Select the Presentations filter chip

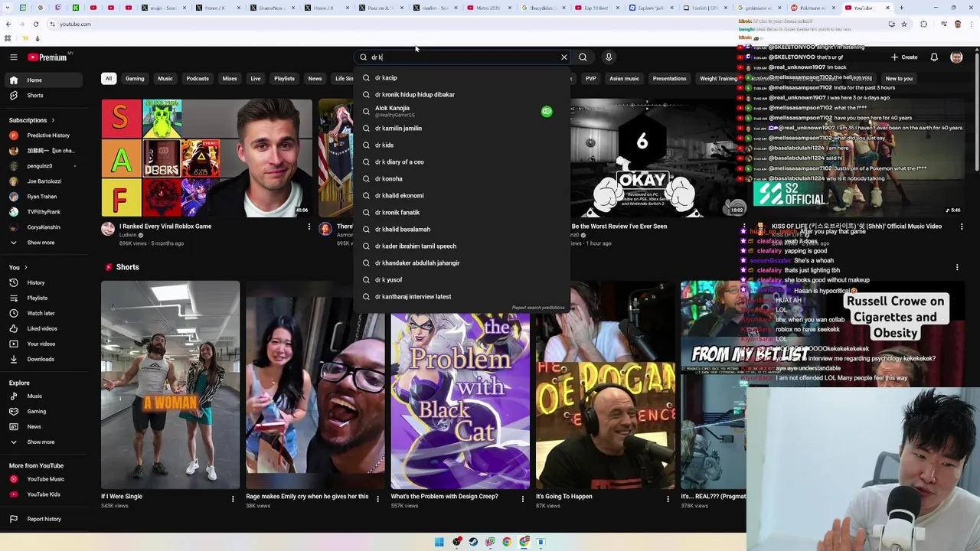coord(669,79)
